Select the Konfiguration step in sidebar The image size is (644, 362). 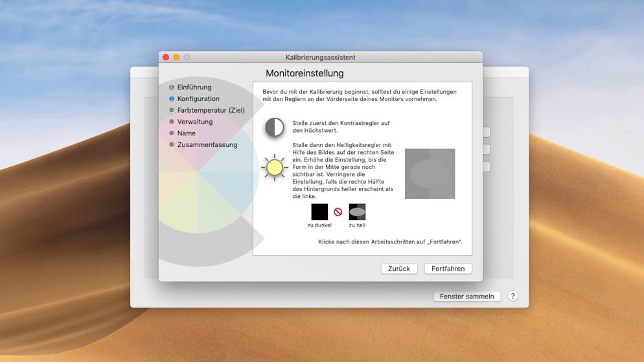tap(194, 98)
